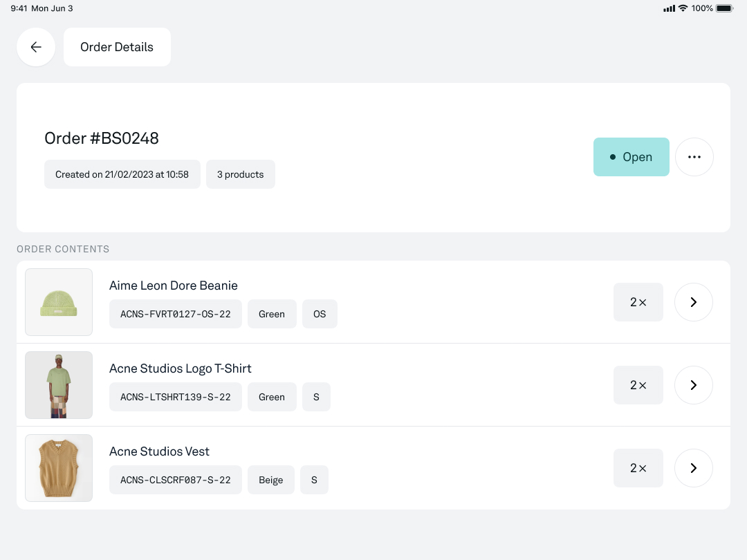Click the Order Details title button

[117, 47]
